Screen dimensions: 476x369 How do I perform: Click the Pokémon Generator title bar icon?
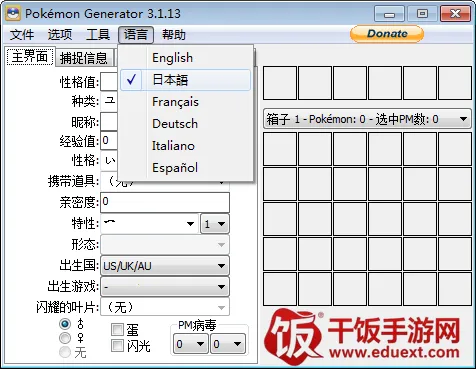[13, 14]
